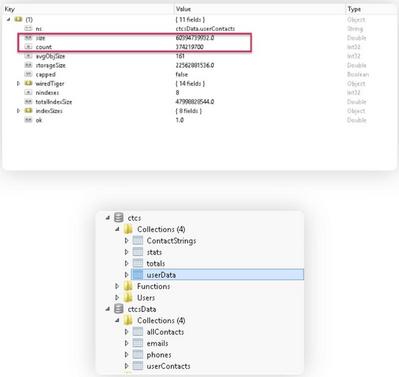
Task: Click the double icon beside totalIndexSize
Action: pos(29,102)
